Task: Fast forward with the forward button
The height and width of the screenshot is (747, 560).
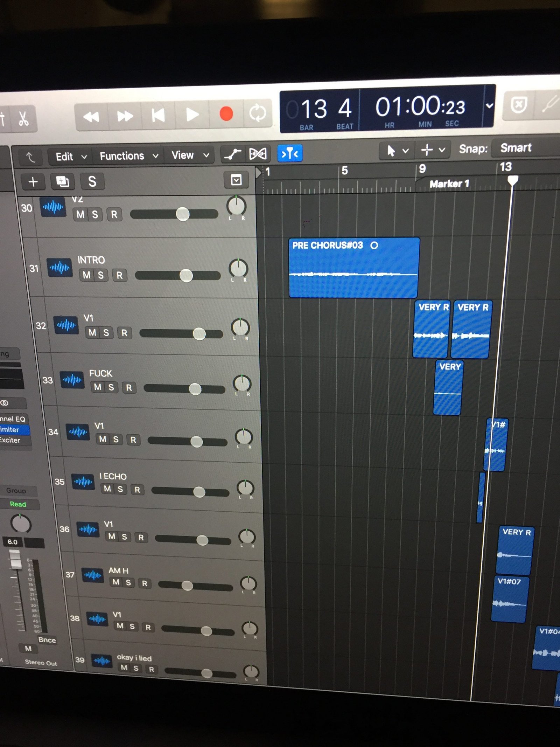Action: (125, 116)
